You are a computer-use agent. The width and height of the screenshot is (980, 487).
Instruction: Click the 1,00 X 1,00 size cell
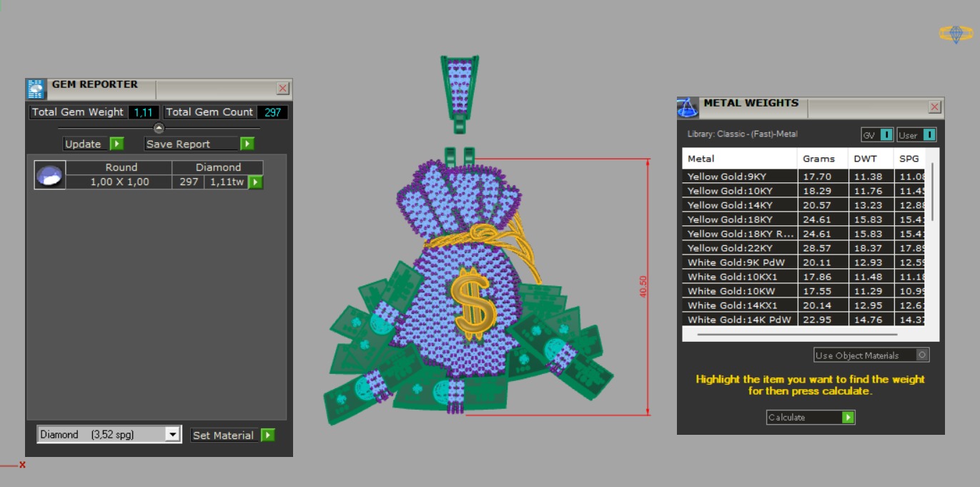point(119,182)
